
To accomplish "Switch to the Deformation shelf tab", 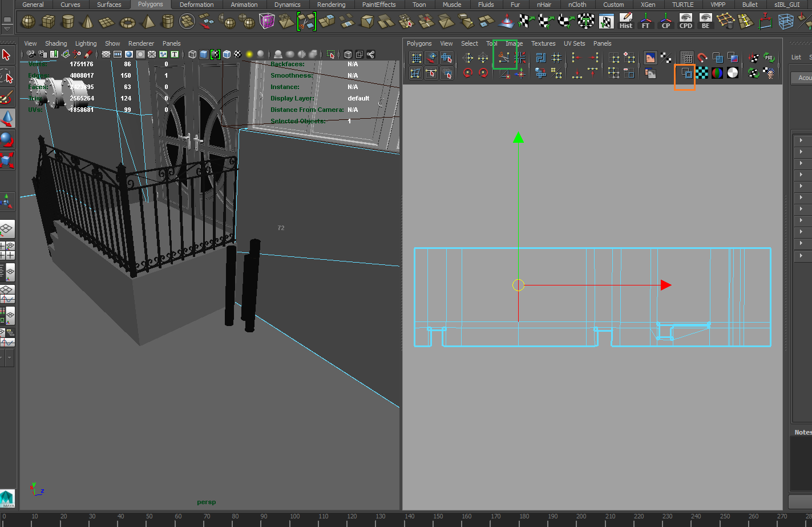I will [x=196, y=5].
